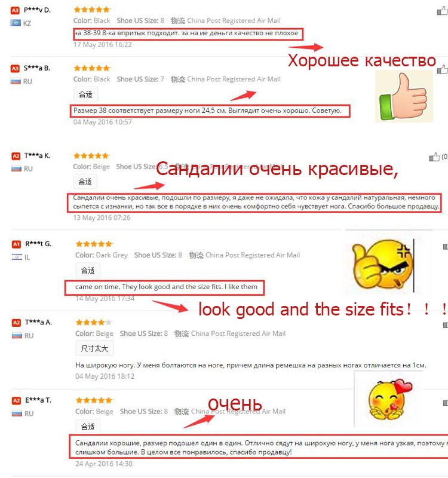Click the heart kiss emoji sticker

click(389, 399)
